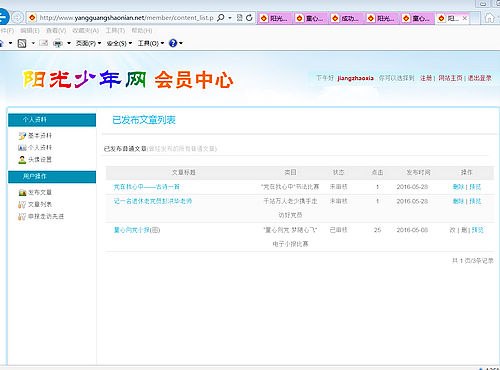Image resolution: width=500 pixels, height=370 pixels.
Task: Click the person avatar icon for 头像设置
Action: pos(22,160)
